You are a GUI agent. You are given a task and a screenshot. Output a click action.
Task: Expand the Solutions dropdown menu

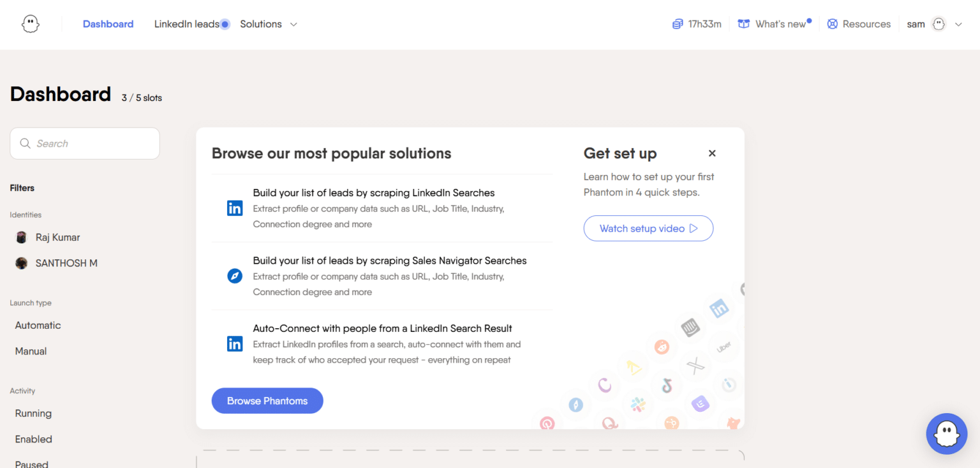[269, 24]
